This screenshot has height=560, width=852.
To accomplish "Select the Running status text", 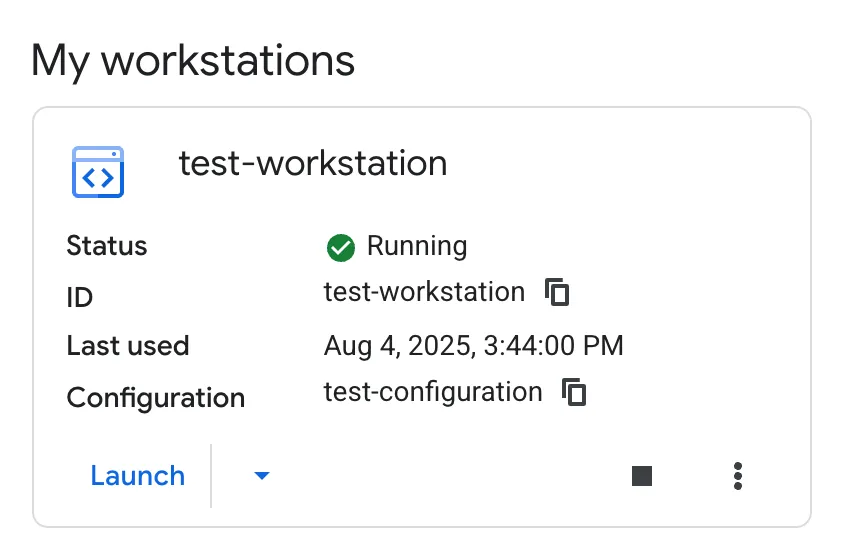I will 417,246.
